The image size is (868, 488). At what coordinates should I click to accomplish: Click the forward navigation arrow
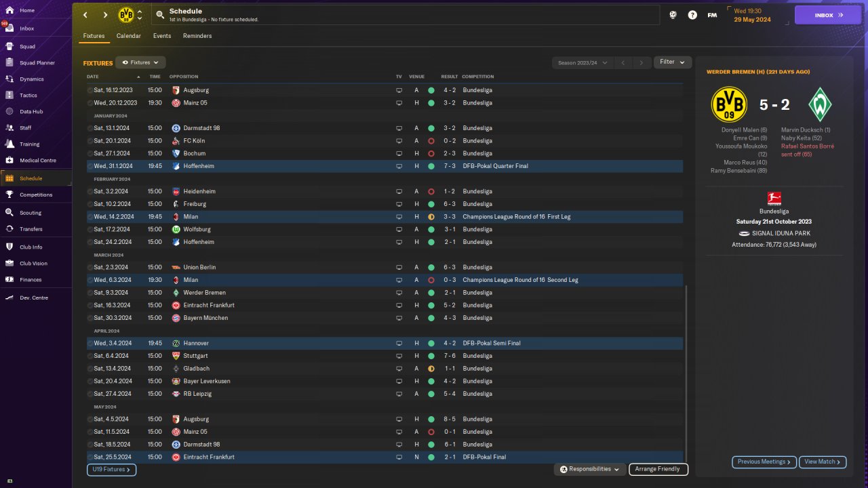pyautogui.click(x=105, y=15)
